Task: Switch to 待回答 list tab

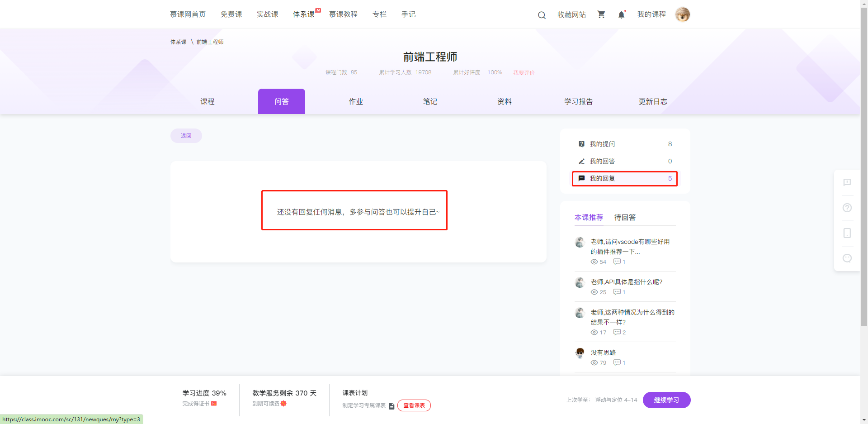Action: [625, 218]
